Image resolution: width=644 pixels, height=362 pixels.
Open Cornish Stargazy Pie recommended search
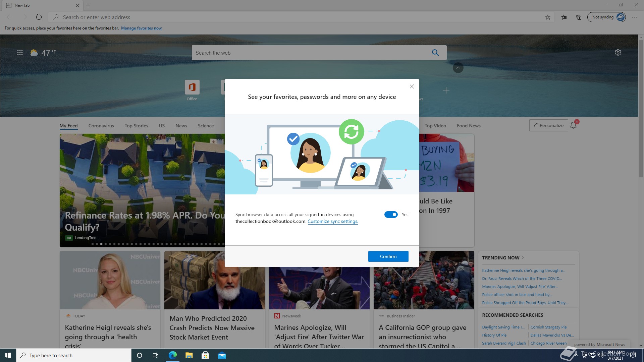tap(548, 327)
